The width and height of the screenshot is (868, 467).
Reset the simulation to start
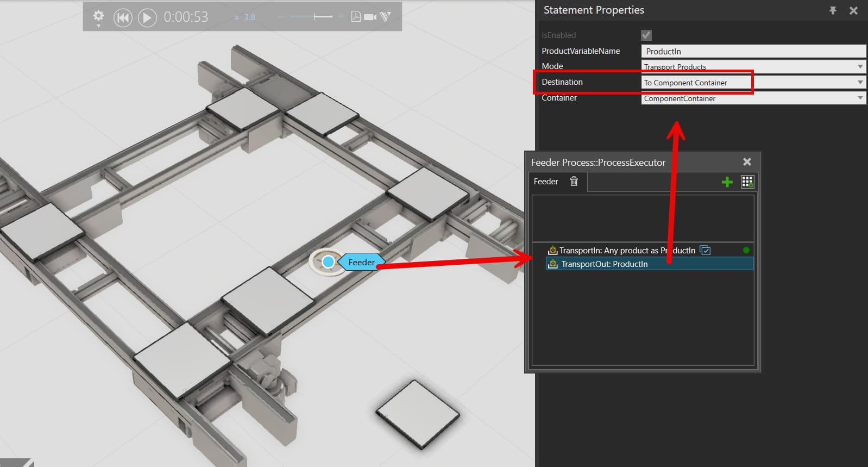click(x=123, y=18)
